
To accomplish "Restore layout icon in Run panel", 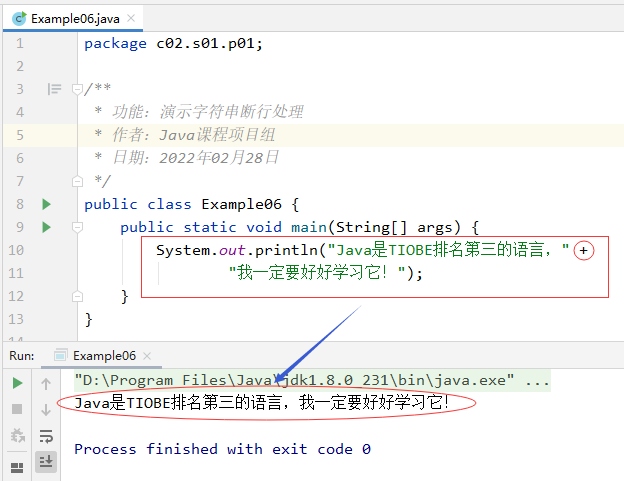I will click(17, 467).
